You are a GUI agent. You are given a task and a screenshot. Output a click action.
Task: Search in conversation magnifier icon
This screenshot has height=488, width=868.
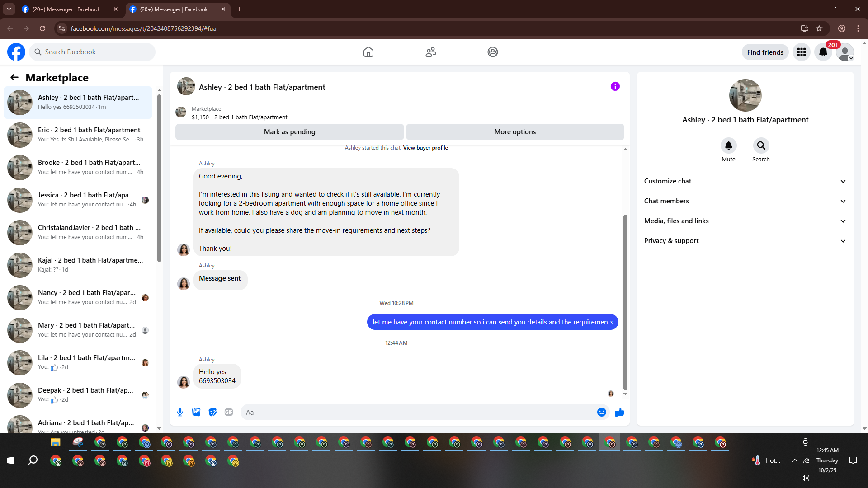(761, 145)
